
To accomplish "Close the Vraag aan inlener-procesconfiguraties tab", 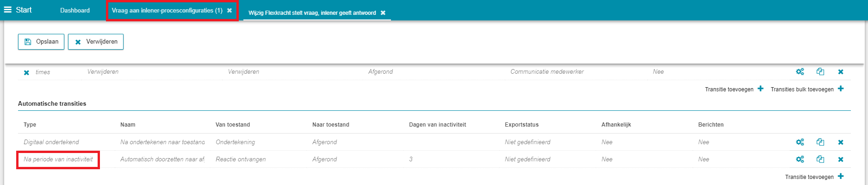I will tap(229, 10).
